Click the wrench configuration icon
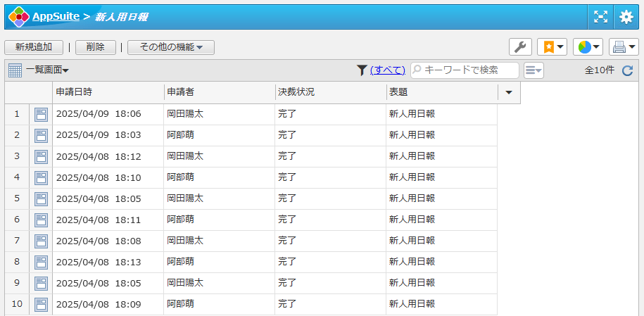The width and height of the screenshot is (644, 316). pos(520,47)
